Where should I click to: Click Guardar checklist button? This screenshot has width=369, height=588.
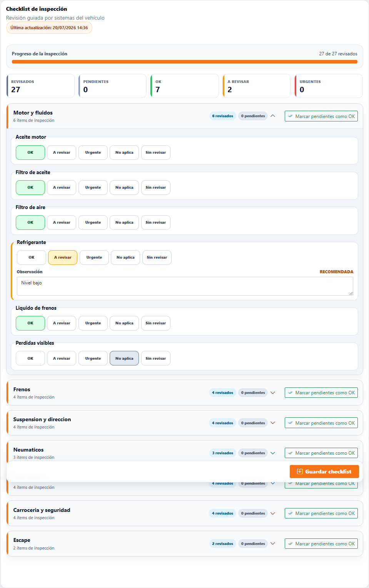[x=324, y=472]
